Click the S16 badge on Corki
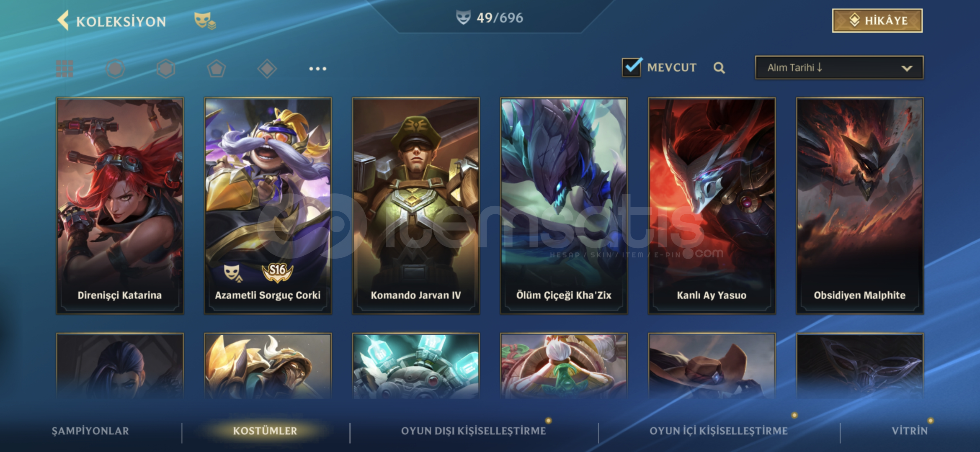980x452 pixels. tap(277, 272)
